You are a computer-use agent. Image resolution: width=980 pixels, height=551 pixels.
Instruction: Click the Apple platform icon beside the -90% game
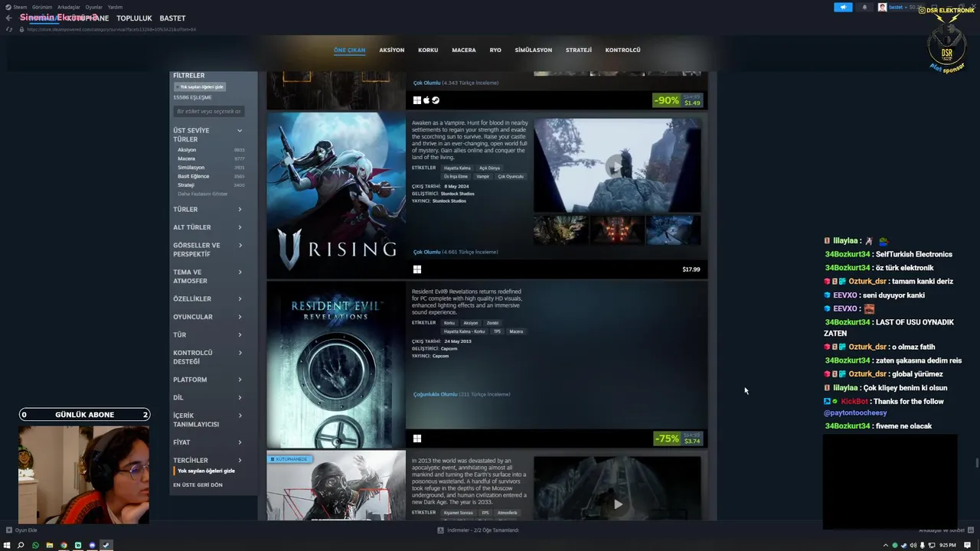pyautogui.click(x=426, y=100)
